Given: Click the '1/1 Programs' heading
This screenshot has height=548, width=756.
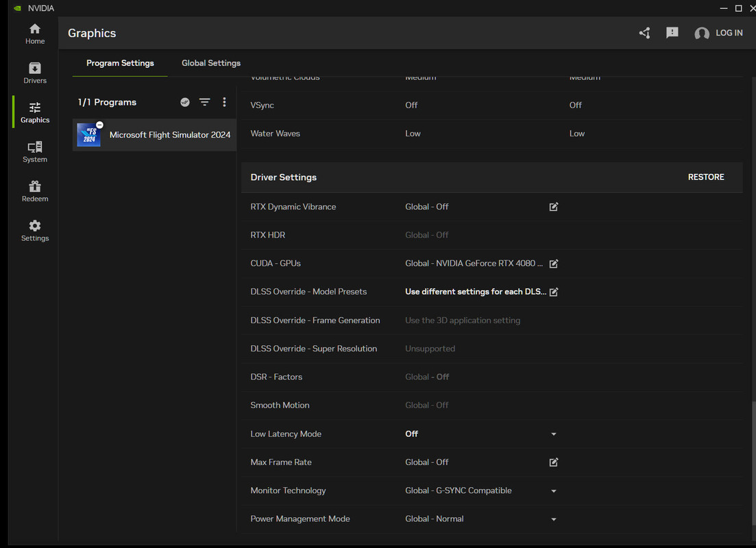Looking at the screenshot, I should (x=107, y=102).
